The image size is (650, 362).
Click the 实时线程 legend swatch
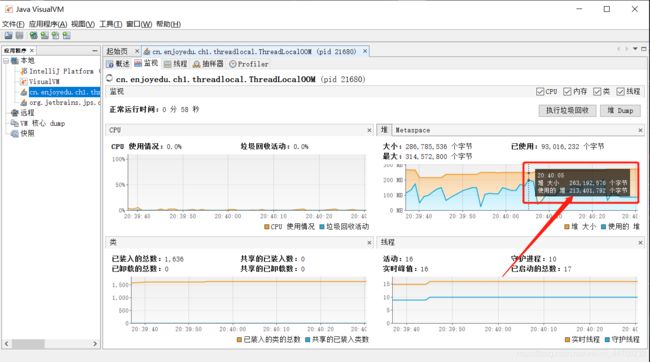point(568,340)
